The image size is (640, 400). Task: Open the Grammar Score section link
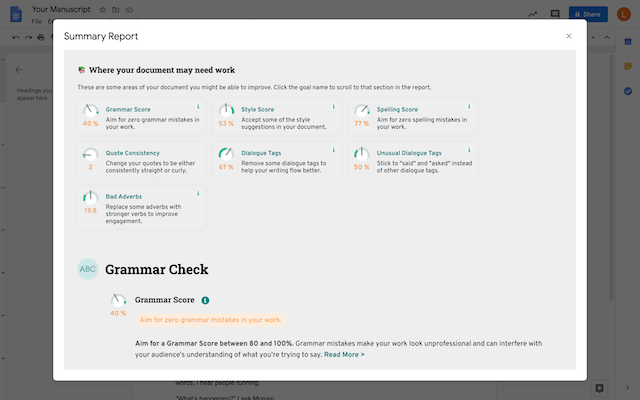click(128, 109)
